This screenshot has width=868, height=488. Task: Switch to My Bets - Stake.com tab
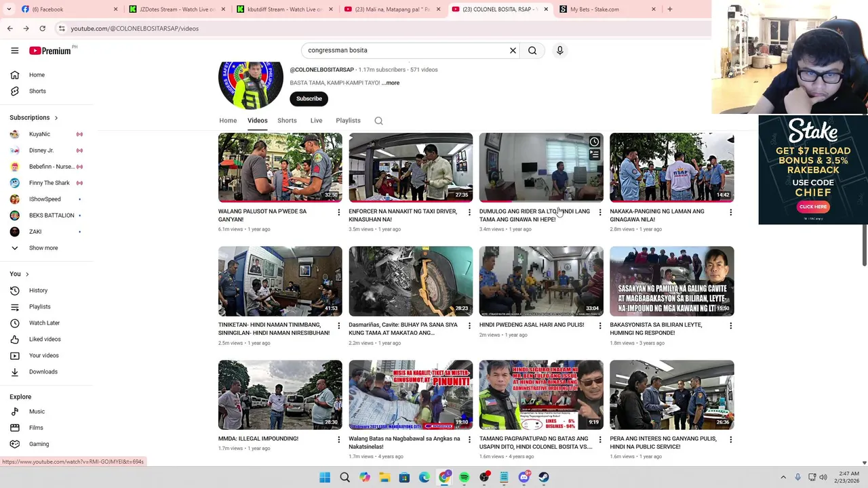pos(607,9)
